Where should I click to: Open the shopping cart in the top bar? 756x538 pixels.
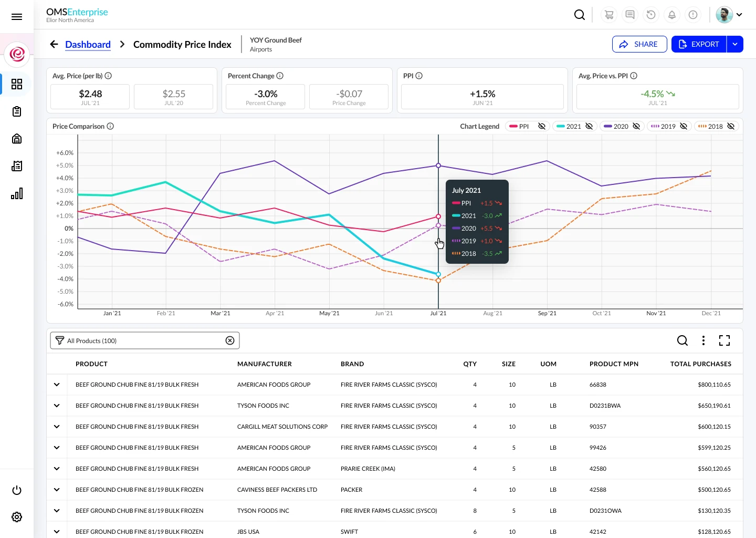(609, 15)
